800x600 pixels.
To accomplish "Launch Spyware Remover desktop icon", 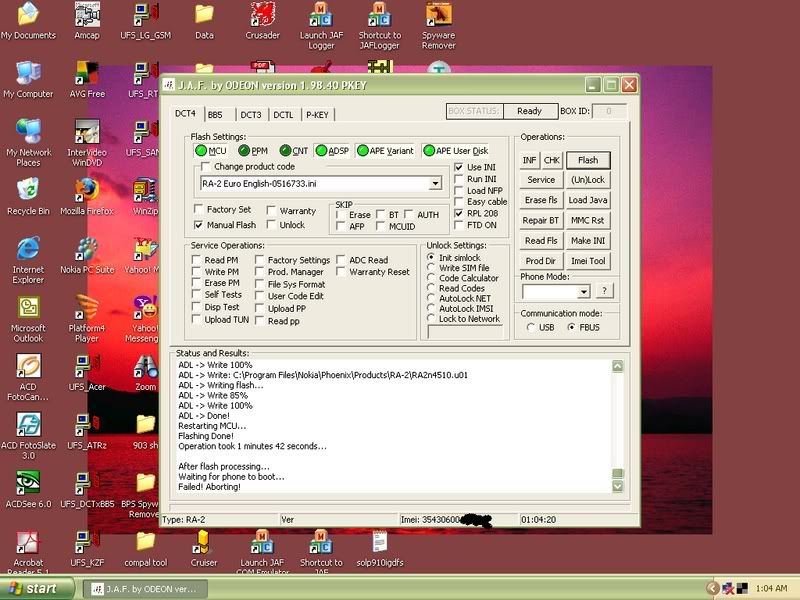I will 438,26.
